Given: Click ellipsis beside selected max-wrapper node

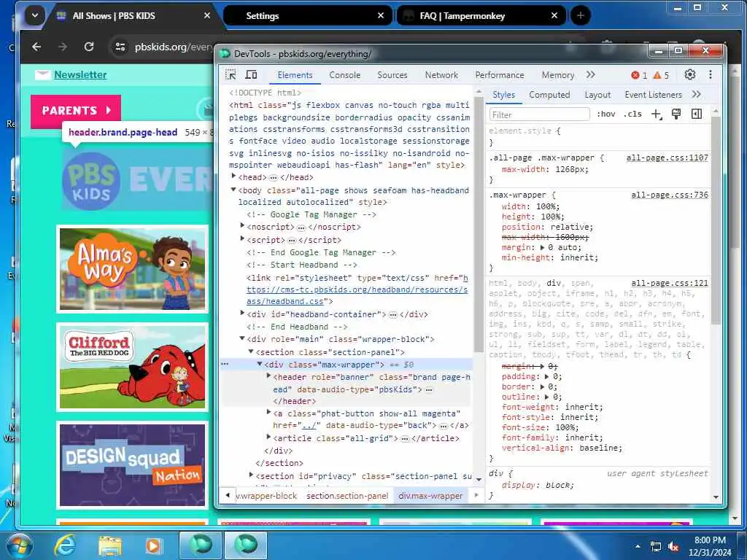Looking at the screenshot, I should tap(225, 365).
